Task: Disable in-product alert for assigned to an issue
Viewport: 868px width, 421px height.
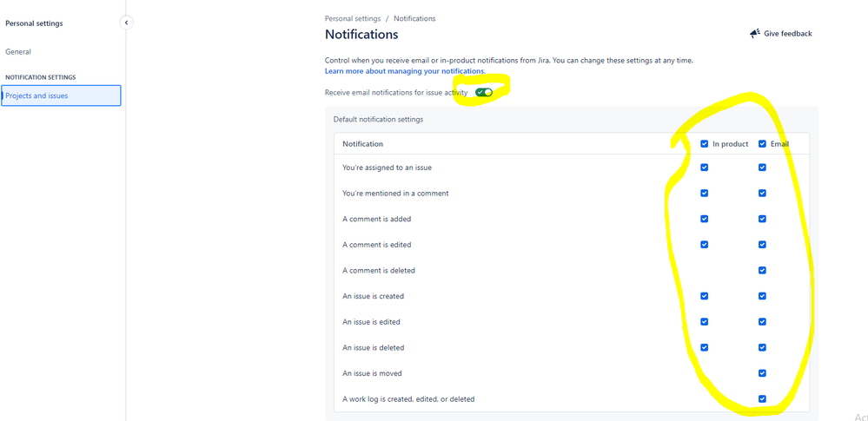Action: point(704,167)
